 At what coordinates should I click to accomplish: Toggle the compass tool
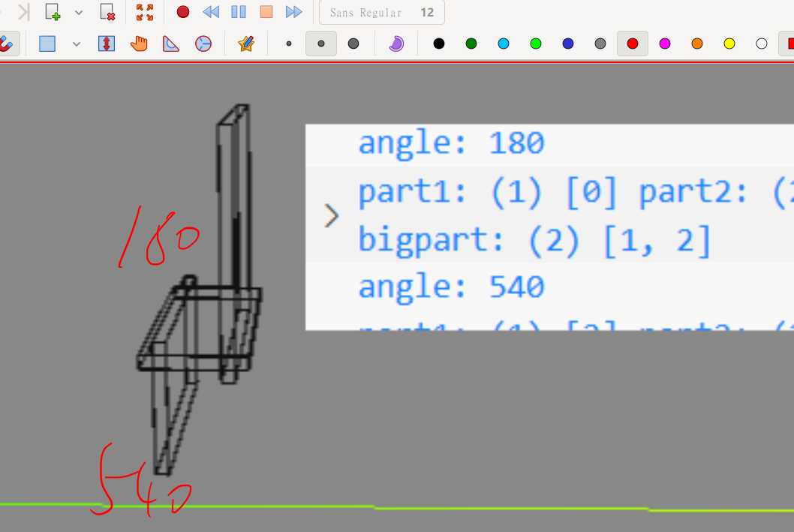pyautogui.click(x=203, y=44)
